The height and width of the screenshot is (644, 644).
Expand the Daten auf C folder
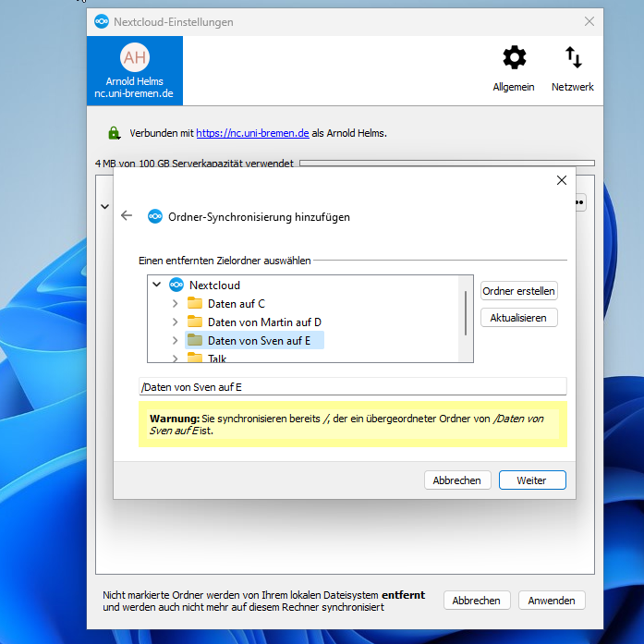176,304
